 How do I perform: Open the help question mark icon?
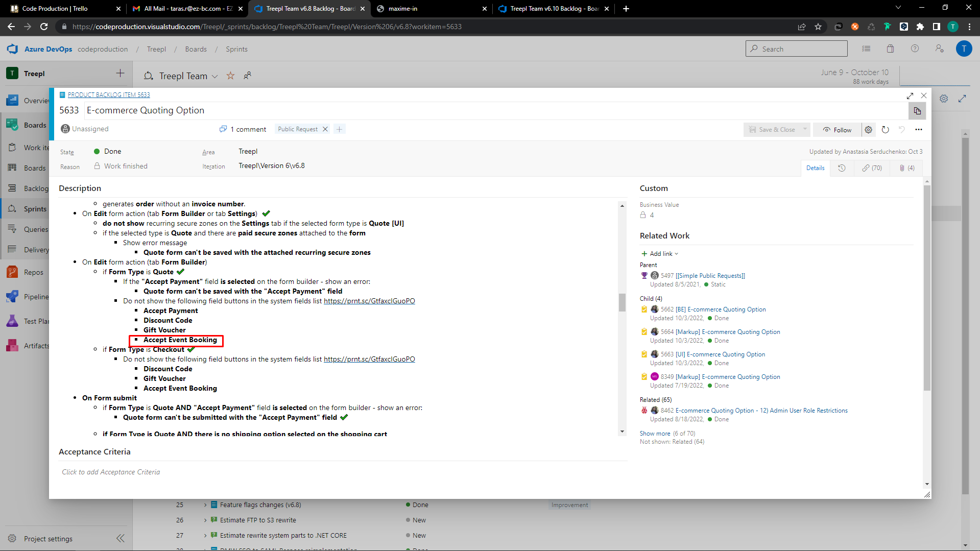(915, 49)
